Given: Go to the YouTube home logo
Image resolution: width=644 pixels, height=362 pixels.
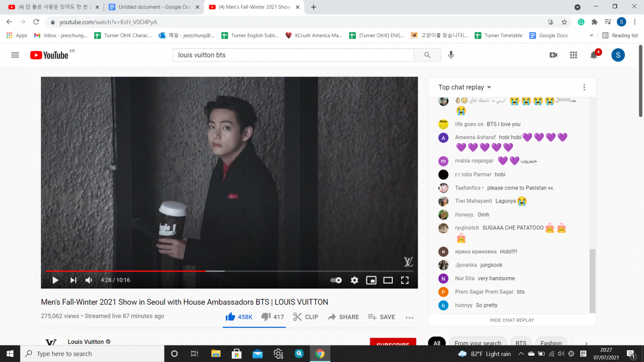Looking at the screenshot, I should click(x=49, y=55).
